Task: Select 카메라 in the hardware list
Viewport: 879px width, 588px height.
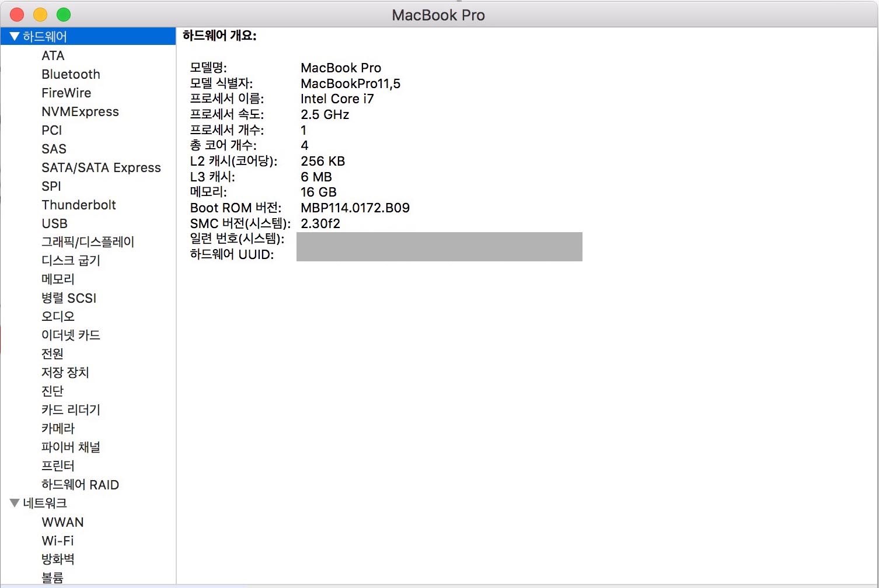Action: 58,428
